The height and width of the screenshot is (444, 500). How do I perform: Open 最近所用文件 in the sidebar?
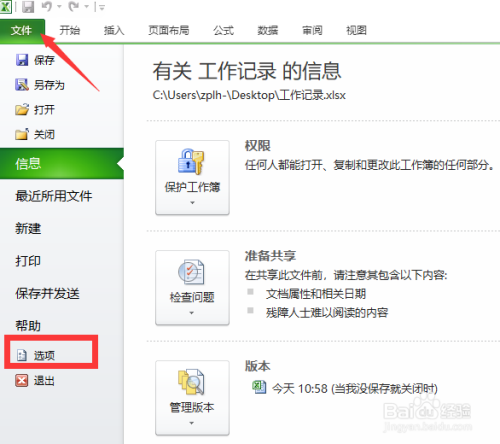coord(53,196)
